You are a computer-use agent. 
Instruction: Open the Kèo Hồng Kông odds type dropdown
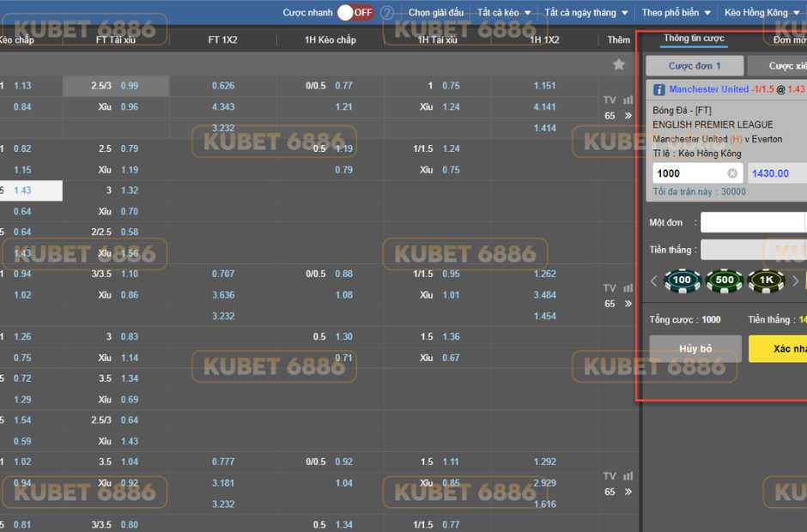[762, 12]
